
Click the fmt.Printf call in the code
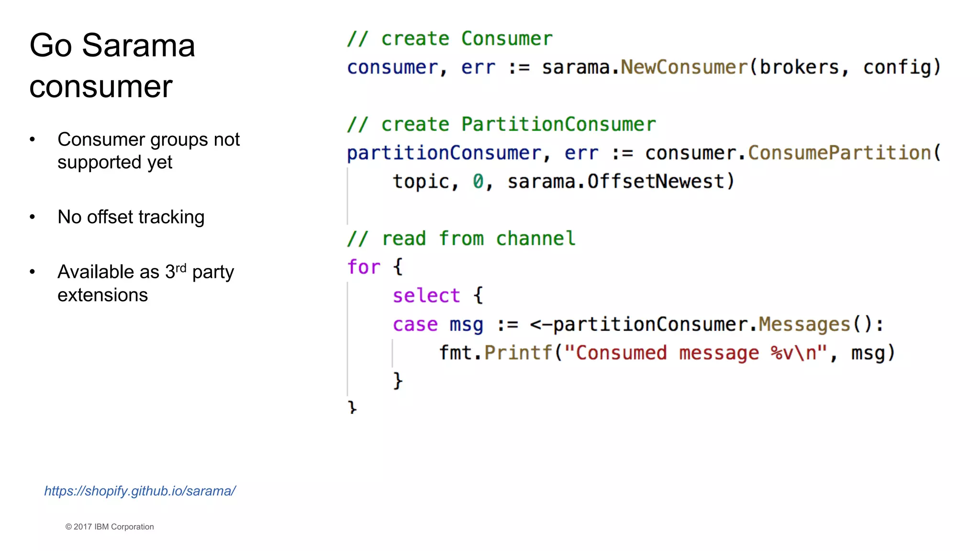point(495,353)
